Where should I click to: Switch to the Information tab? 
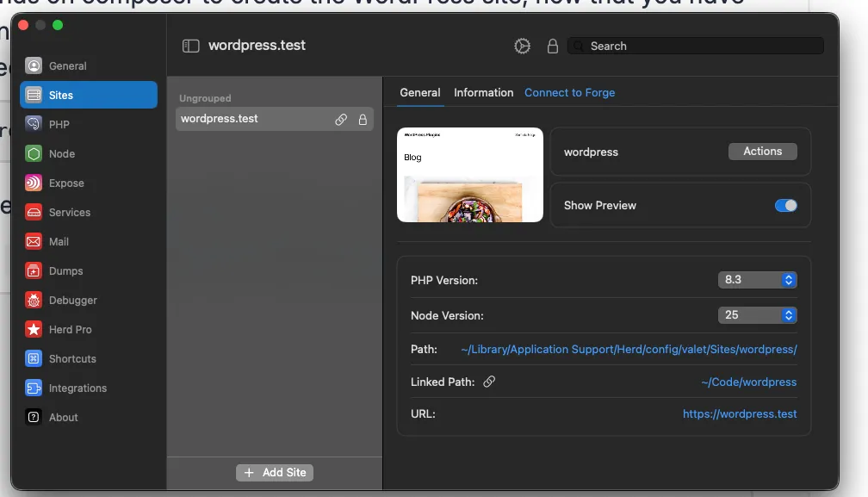click(x=483, y=92)
